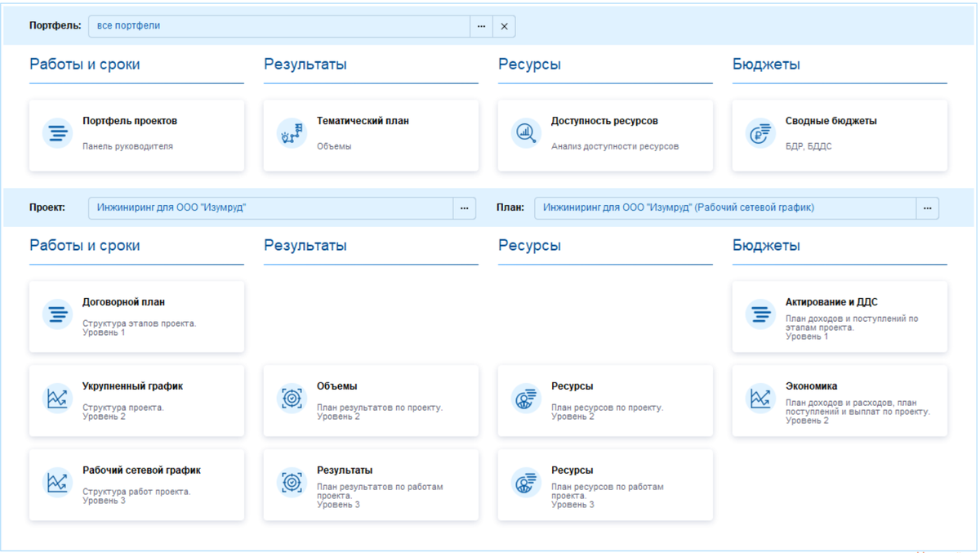
Task: Click the Проект field Инжиниринг для ООО Изумруд
Action: click(271, 208)
